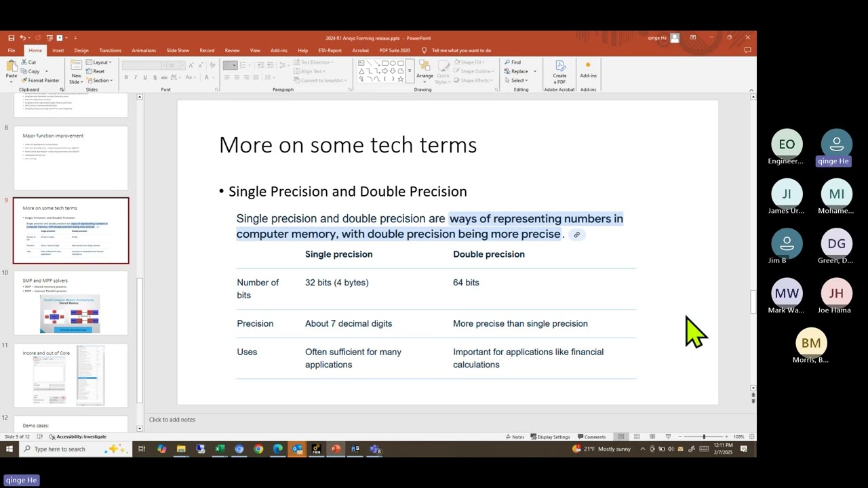Select the rectangle shape in shapes gallery
Image resolution: width=868 pixels, height=488 pixels.
coord(385,63)
